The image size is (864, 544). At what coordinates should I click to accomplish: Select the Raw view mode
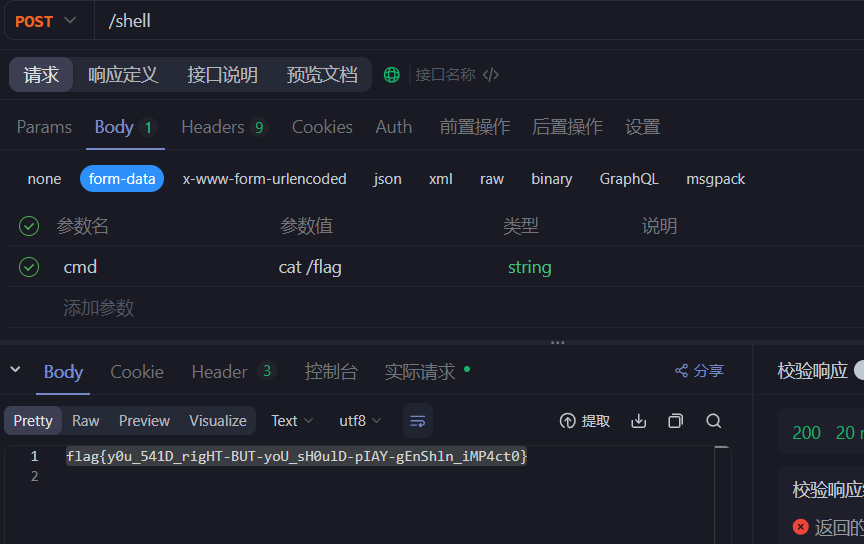[85, 421]
